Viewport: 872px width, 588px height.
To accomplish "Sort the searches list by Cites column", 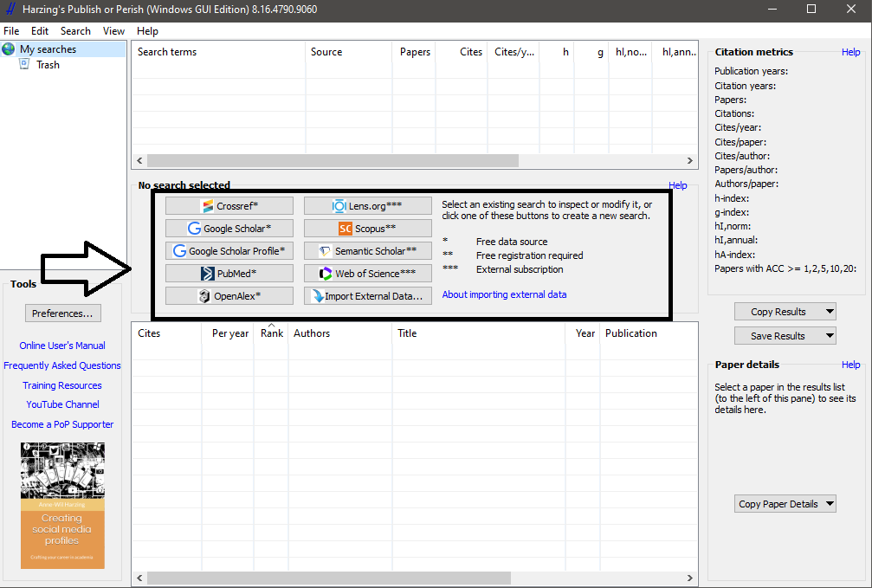I will [x=462, y=52].
